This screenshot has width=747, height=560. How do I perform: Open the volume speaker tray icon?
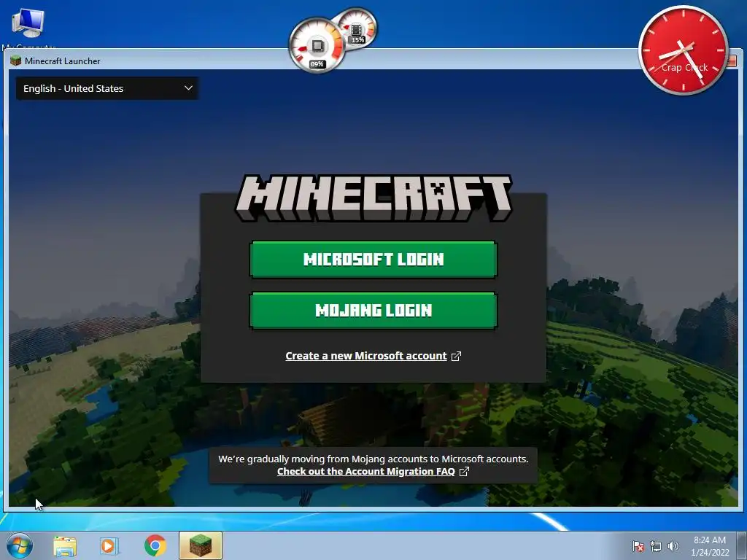tap(673, 546)
